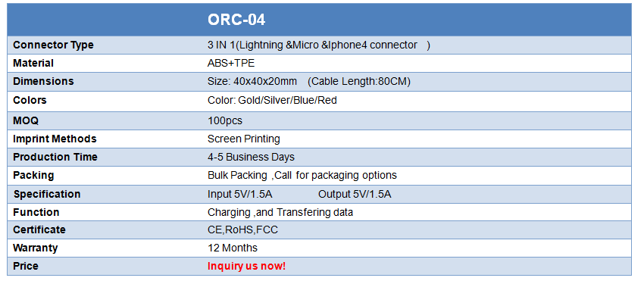Click the Output 5V/1.5A specification
Screen dimensions: 644x281
click(355, 194)
